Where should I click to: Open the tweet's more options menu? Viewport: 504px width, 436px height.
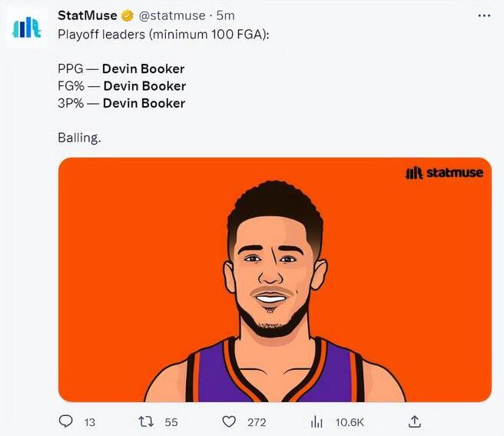click(x=483, y=15)
